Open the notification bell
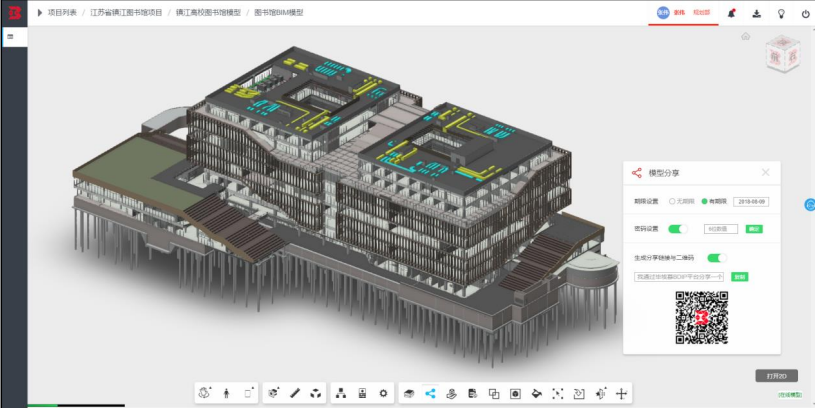This screenshot has width=815, height=408. [x=731, y=14]
